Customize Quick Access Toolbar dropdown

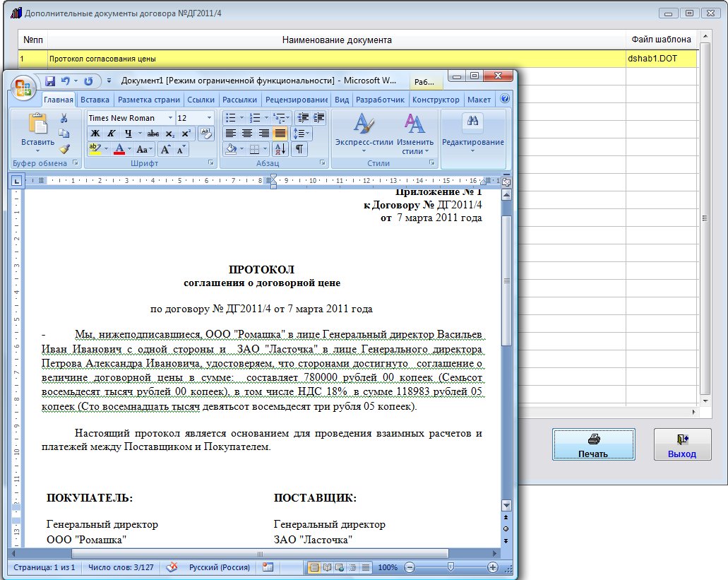point(109,81)
